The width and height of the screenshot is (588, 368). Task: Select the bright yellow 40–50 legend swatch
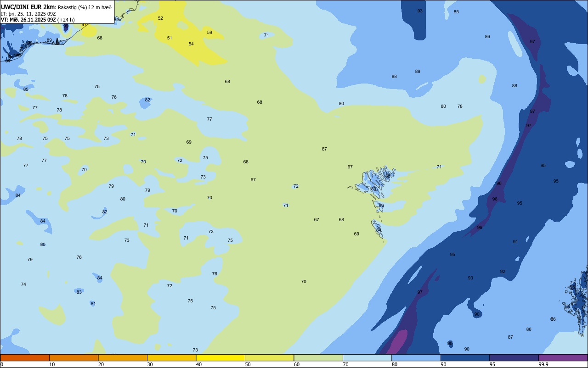tap(220, 357)
